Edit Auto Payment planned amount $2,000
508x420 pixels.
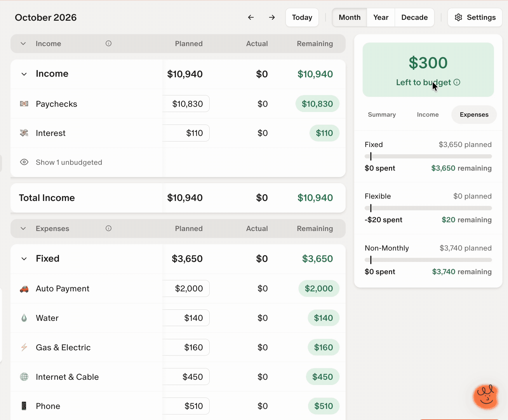(186, 288)
